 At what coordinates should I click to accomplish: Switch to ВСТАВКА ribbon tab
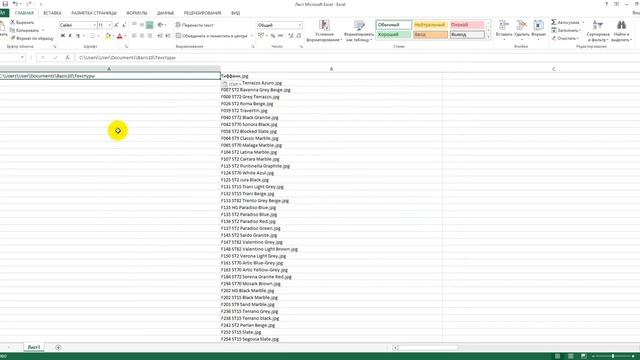(x=52, y=13)
